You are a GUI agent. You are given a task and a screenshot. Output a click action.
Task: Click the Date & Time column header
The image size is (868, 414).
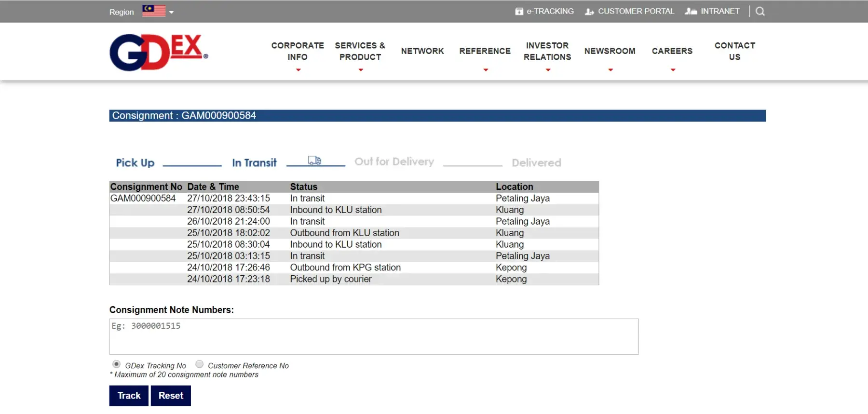click(213, 187)
